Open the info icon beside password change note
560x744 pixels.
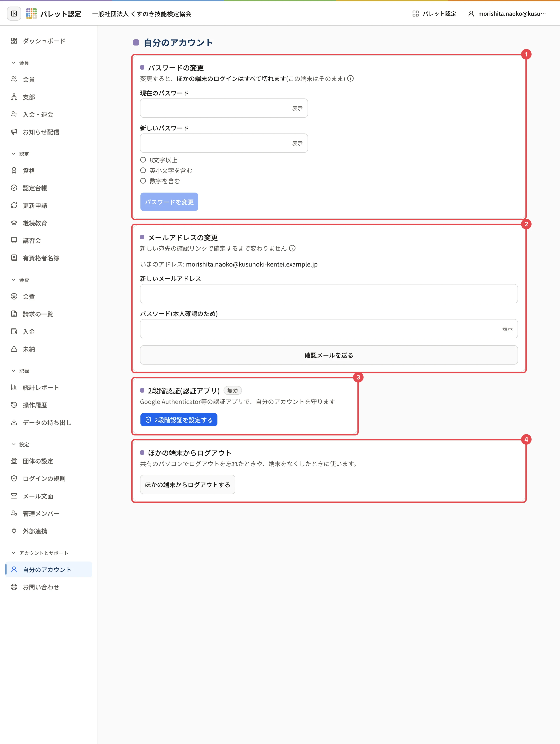click(350, 78)
